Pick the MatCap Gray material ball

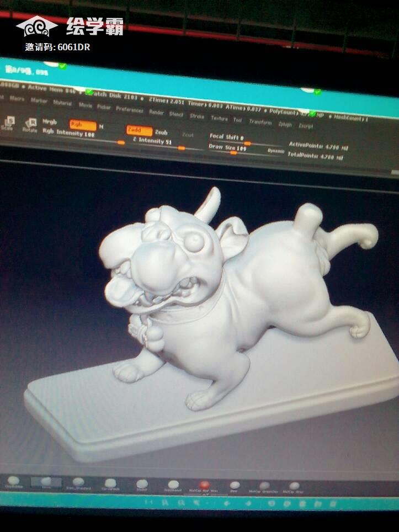click(x=294, y=487)
